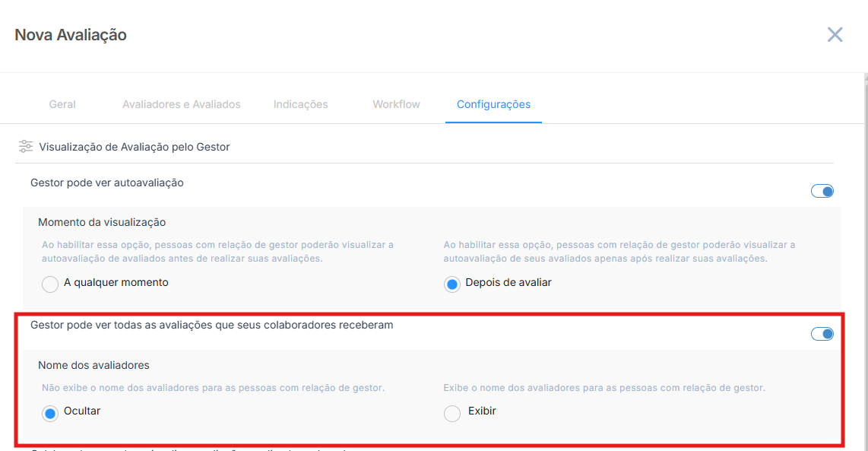Turn off toggle for viewing all received evaluations
This screenshot has height=451, width=868.
click(822, 334)
